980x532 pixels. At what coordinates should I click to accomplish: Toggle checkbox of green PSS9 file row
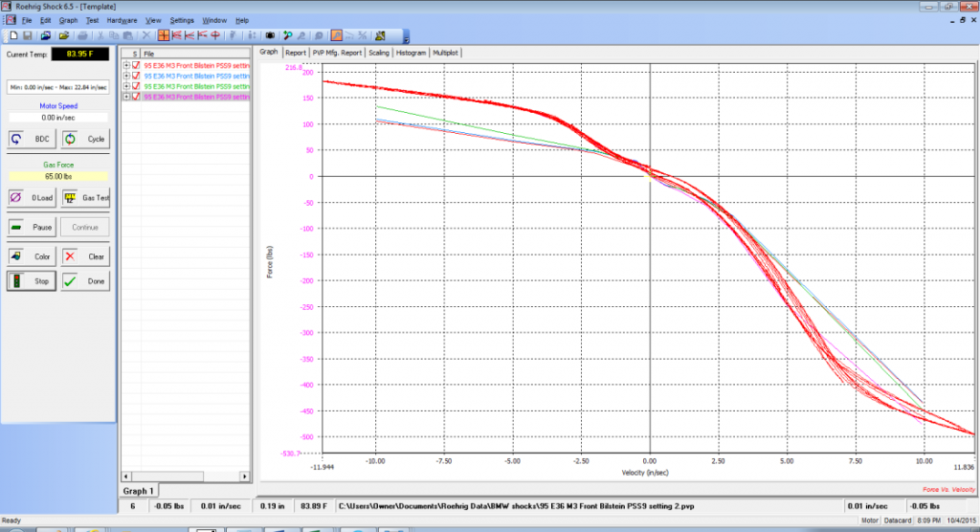point(136,86)
